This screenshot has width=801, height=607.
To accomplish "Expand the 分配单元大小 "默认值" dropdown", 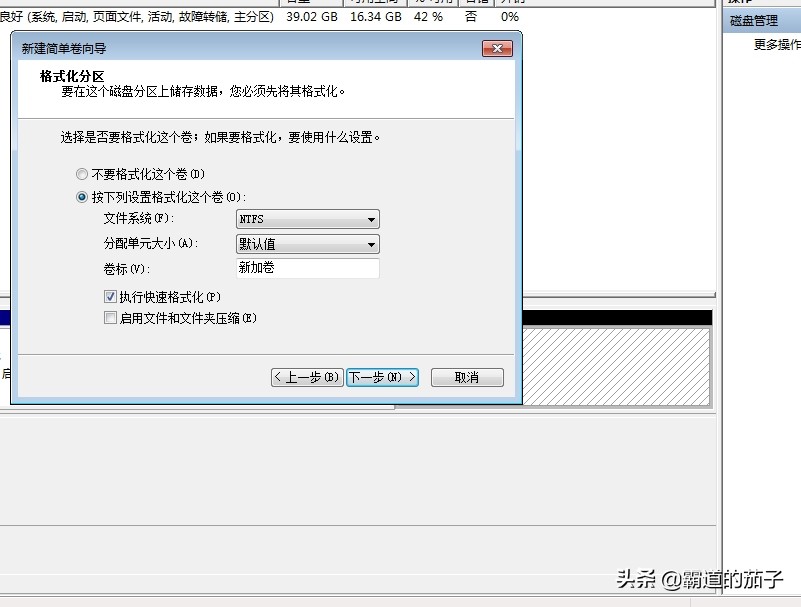I will [307, 244].
